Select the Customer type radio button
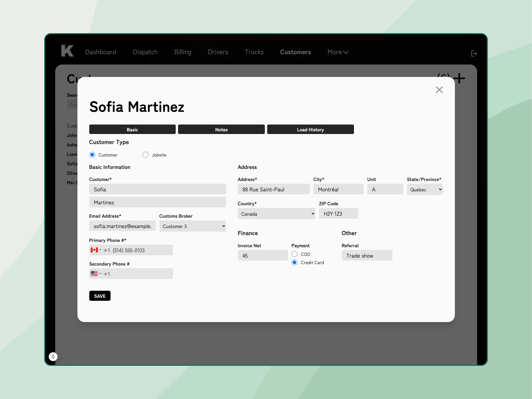Screen dimensions: 532x399 [92, 155]
